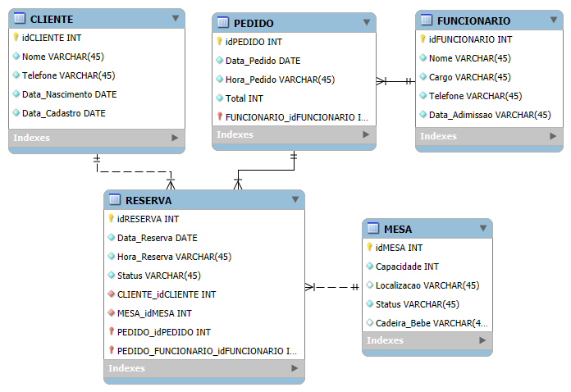Screen dimensions: 571x392
Task: Expand the Indexes section of RESERVA
Action: (x=295, y=368)
